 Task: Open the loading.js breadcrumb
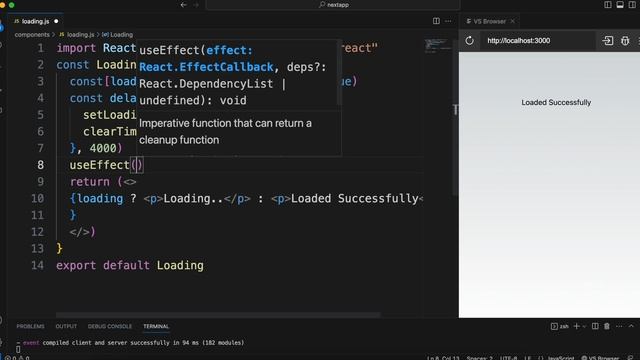[x=77, y=35]
